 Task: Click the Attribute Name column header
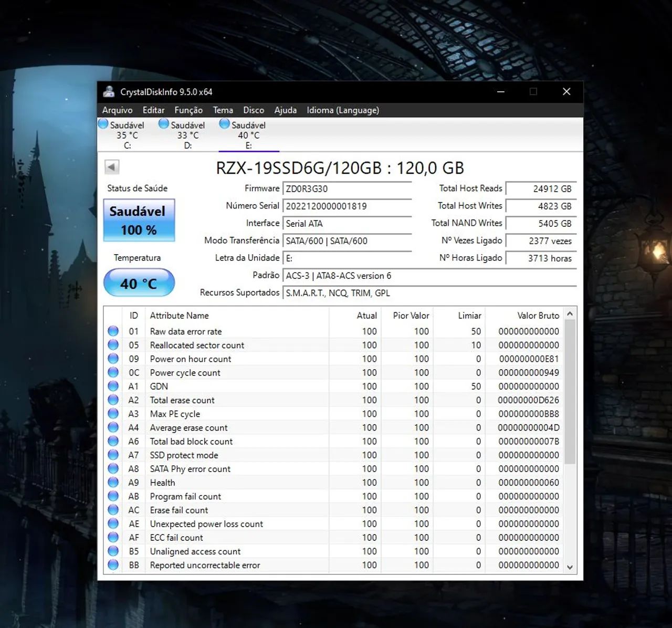coord(237,315)
